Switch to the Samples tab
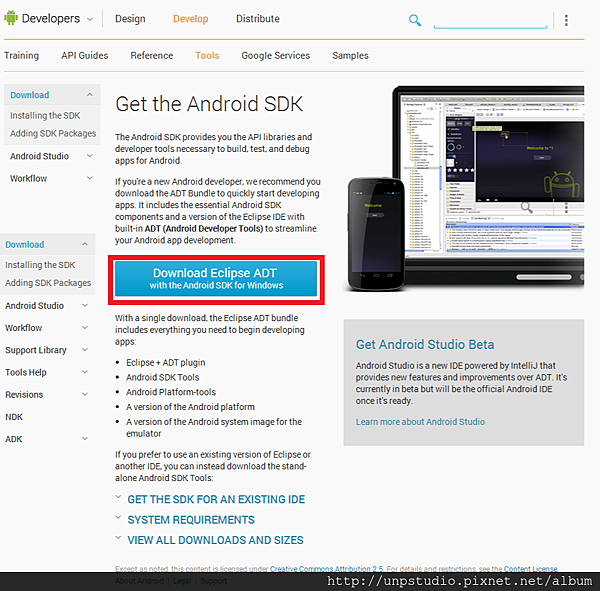This screenshot has height=591, width=600. pos(350,56)
